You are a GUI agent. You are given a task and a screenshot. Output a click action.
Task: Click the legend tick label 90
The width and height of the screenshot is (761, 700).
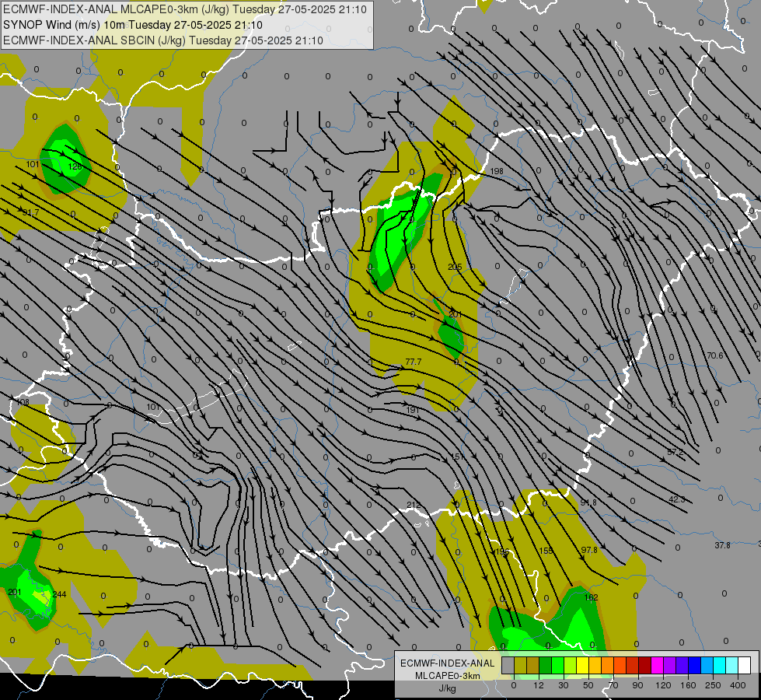coord(637,685)
